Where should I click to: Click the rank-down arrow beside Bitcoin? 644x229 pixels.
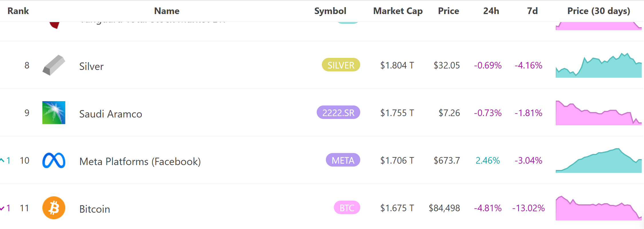click(3, 208)
